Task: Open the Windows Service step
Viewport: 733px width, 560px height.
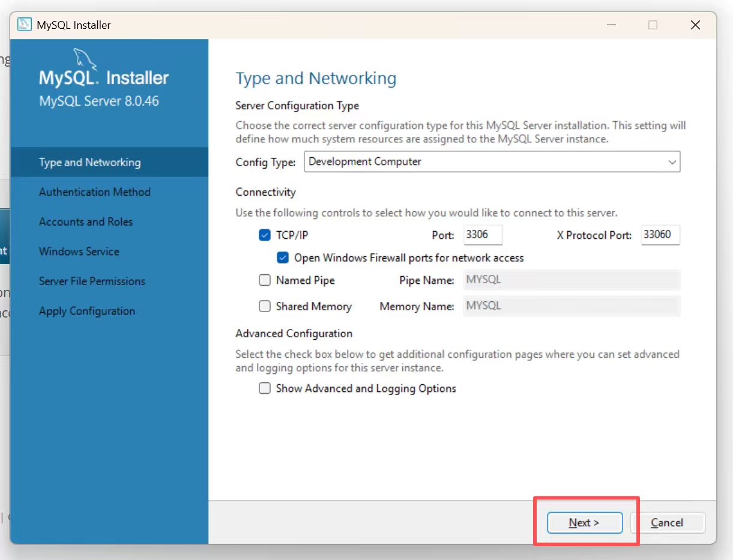Action: [79, 251]
